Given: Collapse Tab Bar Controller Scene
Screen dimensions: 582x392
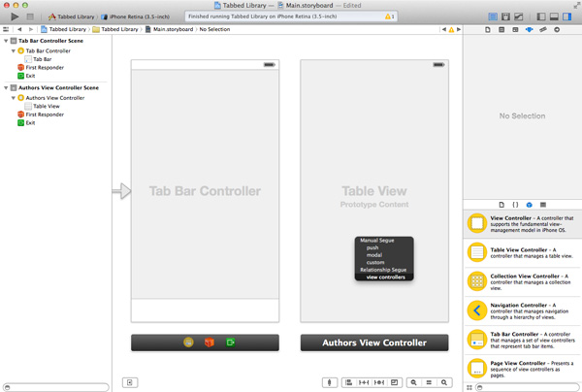Looking at the screenshot, I should pyautogui.click(x=6, y=41).
